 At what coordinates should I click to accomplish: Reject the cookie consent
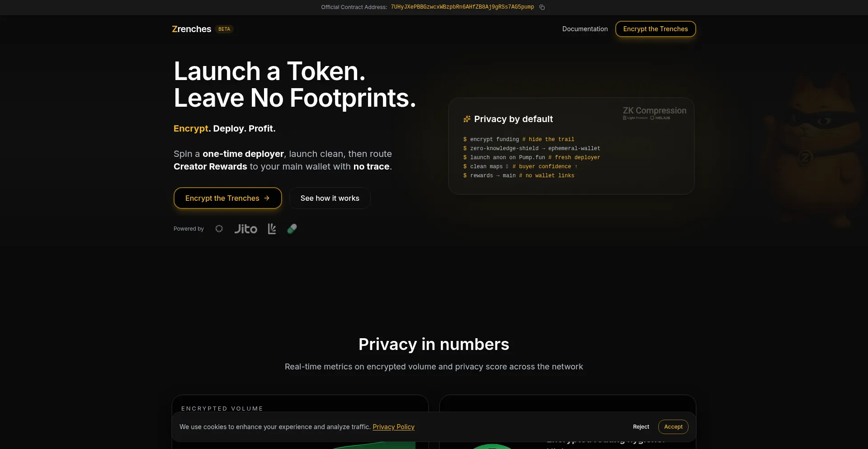coord(641,427)
